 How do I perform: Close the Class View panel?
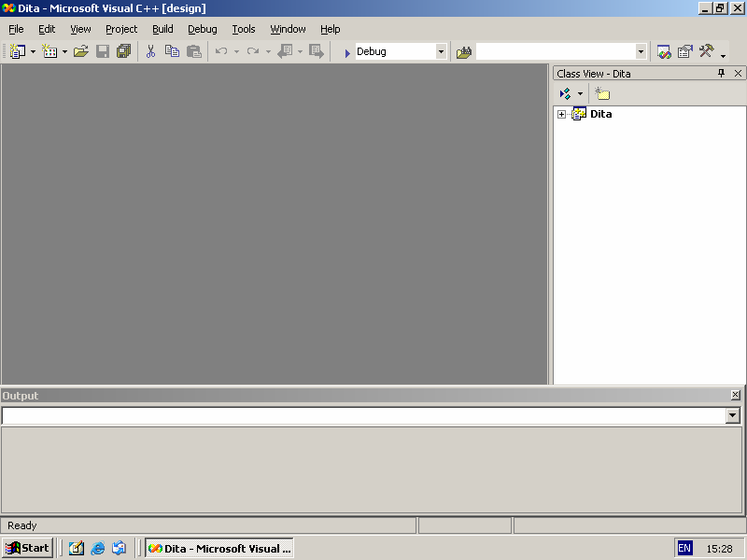[738, 73]
